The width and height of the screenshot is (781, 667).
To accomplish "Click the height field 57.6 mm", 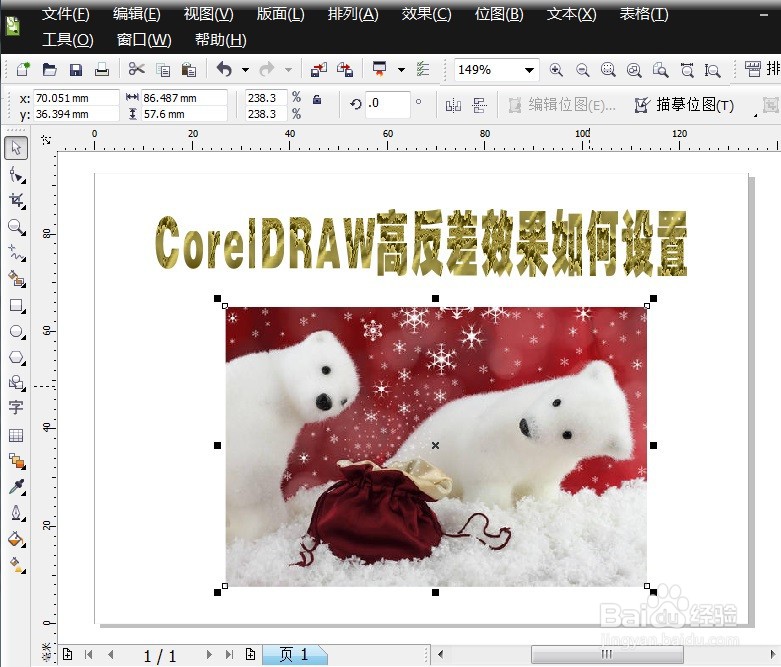I will point(184,114).
